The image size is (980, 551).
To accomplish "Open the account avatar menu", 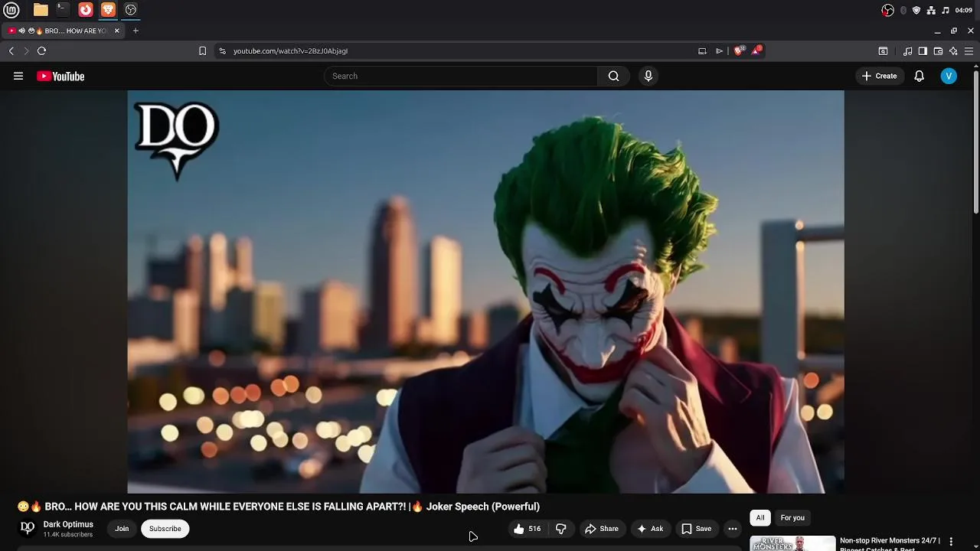I will click(x=949, y=76).
